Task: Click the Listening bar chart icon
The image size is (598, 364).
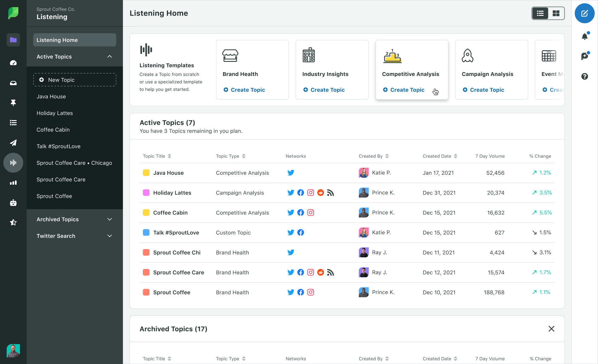Action: click(13, 162)
